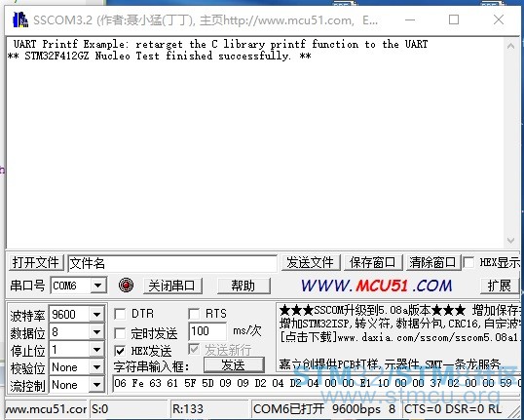
Task: Maximize the SSCOM3.2 window
Action: click(x=454, y=19)
